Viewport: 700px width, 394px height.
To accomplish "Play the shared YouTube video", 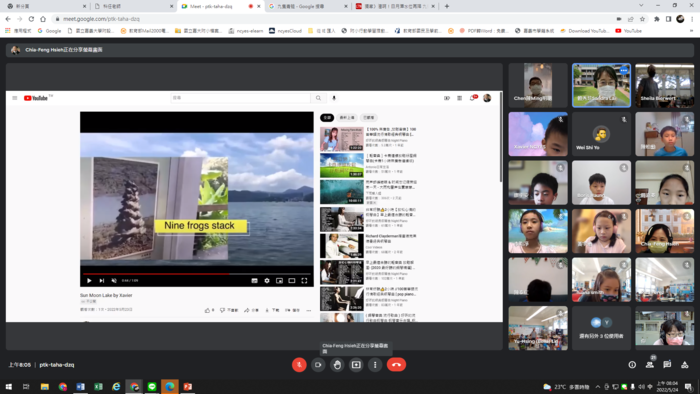I will click(89, 281).
